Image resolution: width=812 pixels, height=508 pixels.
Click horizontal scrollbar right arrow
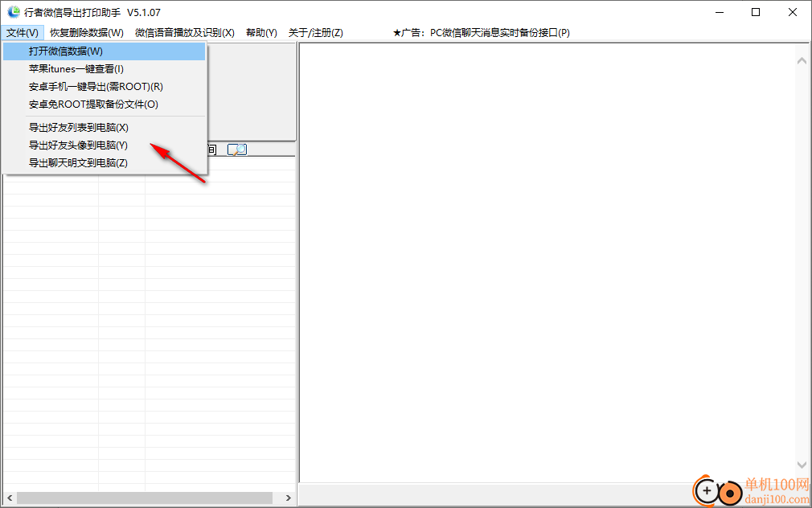289,498
